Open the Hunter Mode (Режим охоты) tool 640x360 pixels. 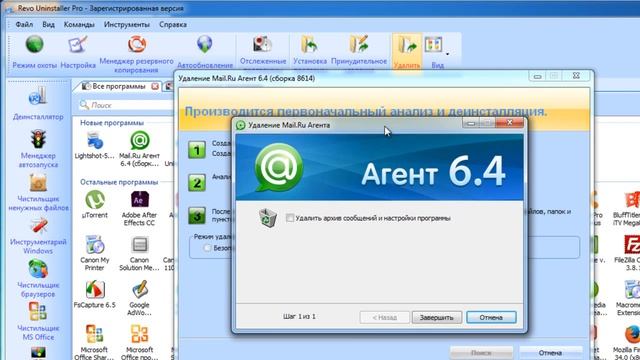(x=34, y=52)
